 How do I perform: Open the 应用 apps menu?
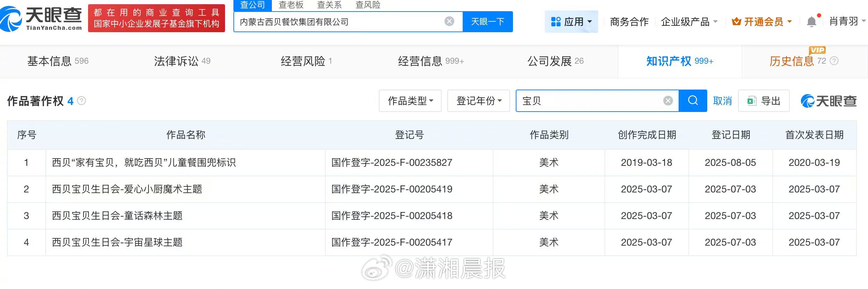click(x=571, y=22)
